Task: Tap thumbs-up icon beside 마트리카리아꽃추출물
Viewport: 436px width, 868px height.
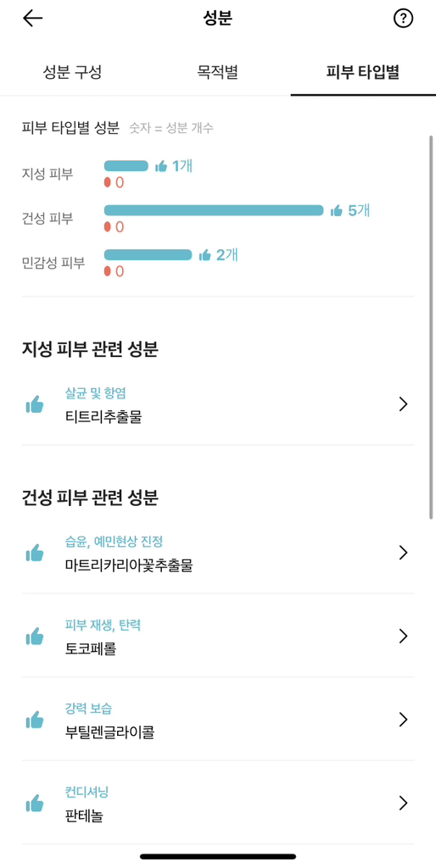Action: (34, 553)
